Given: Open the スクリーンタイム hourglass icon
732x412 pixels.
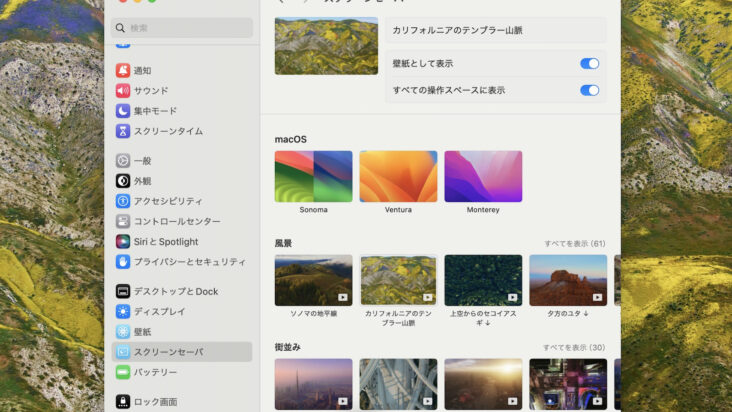Looking at the screenshot, I should click(x=123, y=131).
